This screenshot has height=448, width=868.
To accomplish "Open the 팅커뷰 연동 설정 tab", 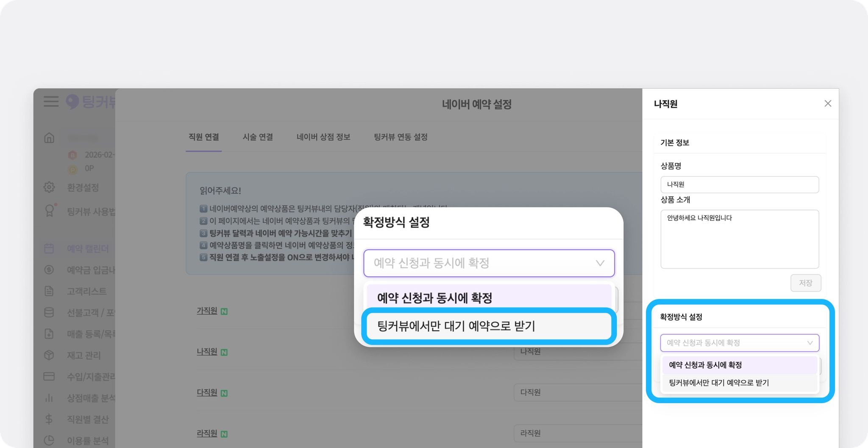I will [x=401, y=137].
